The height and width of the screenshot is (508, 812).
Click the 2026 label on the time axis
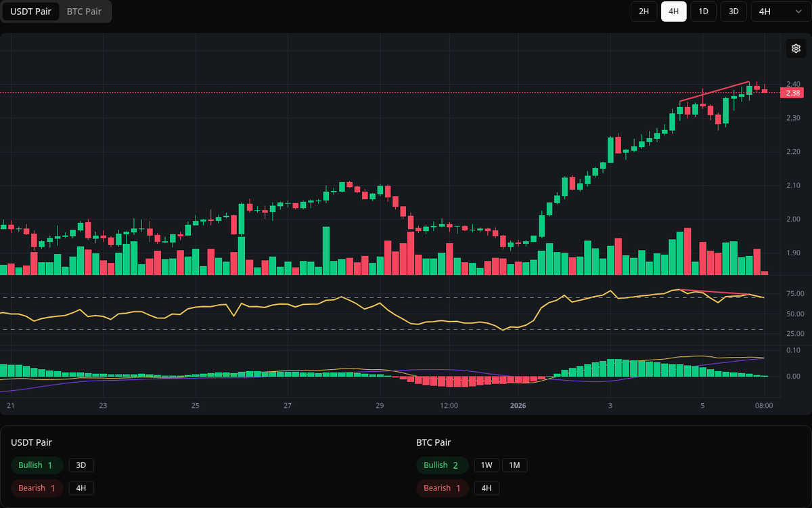coord(519,405)
